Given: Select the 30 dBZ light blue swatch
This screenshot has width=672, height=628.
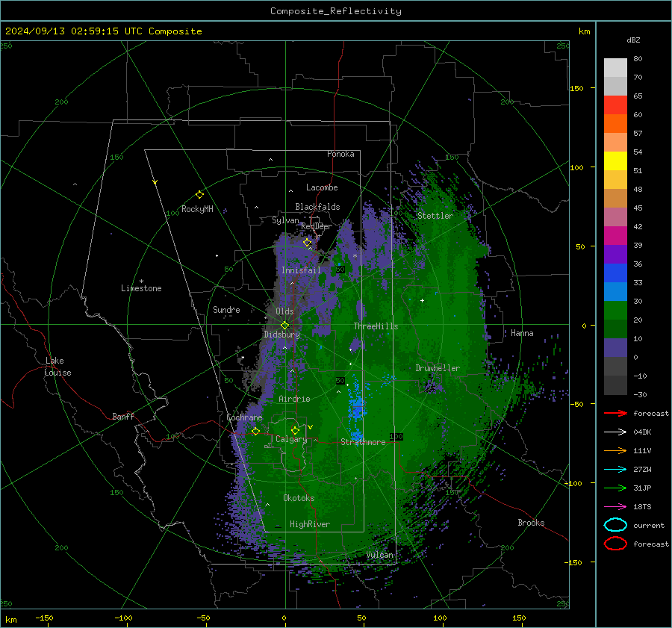Looking at the screenshot, I should click(x=615, y=291).
